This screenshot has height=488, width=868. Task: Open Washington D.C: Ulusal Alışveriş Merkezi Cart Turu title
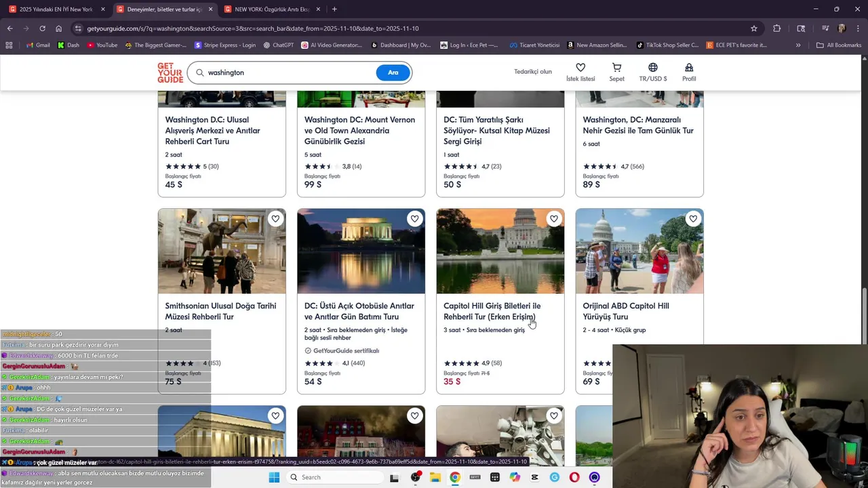click(x=213, y=131)
